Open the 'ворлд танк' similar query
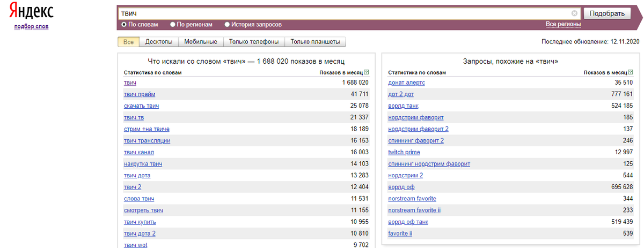The image size is (644, 248). pyautogui.click(x=403, y=106)
